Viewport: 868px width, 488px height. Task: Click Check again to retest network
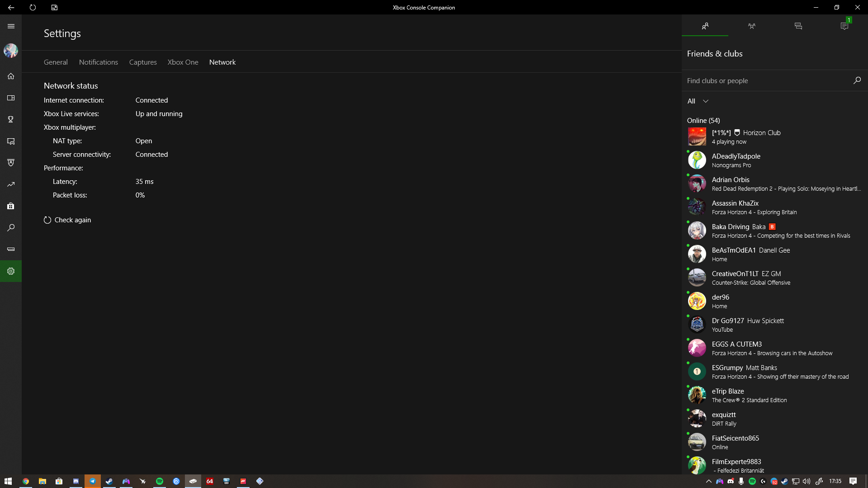point(67,220)
